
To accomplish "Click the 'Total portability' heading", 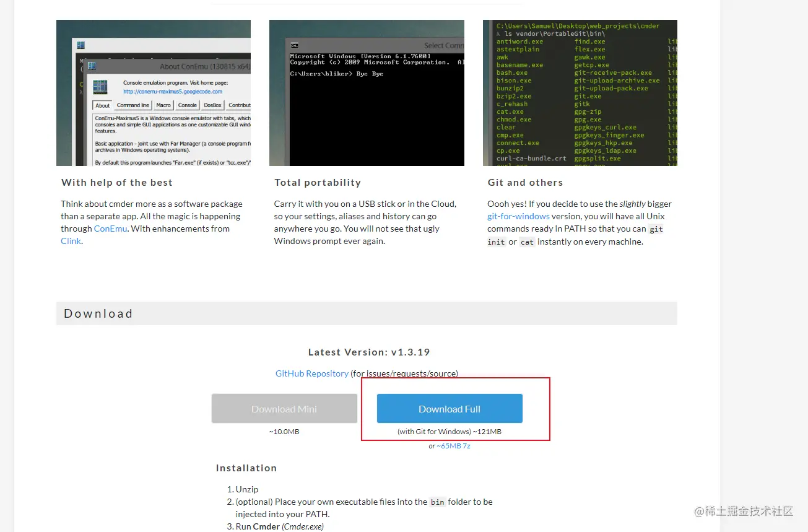I will tap(318, 183).
